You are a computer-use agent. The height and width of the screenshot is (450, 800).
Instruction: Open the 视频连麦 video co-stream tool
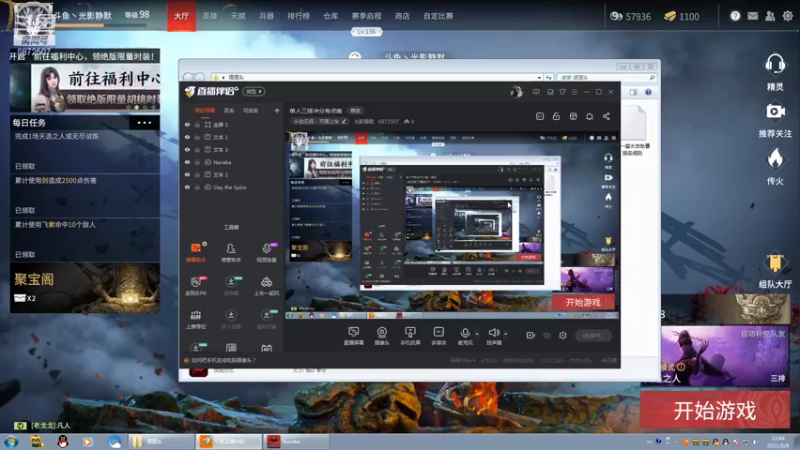pos(266,253)
